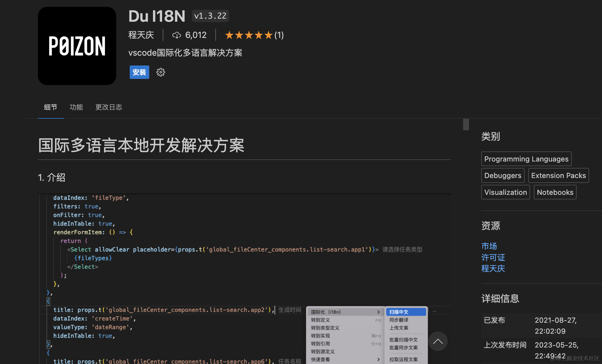602x364 pixels.
Task: Choose 同步翻译 in the context submenu
Action: [x=399, y=320]
